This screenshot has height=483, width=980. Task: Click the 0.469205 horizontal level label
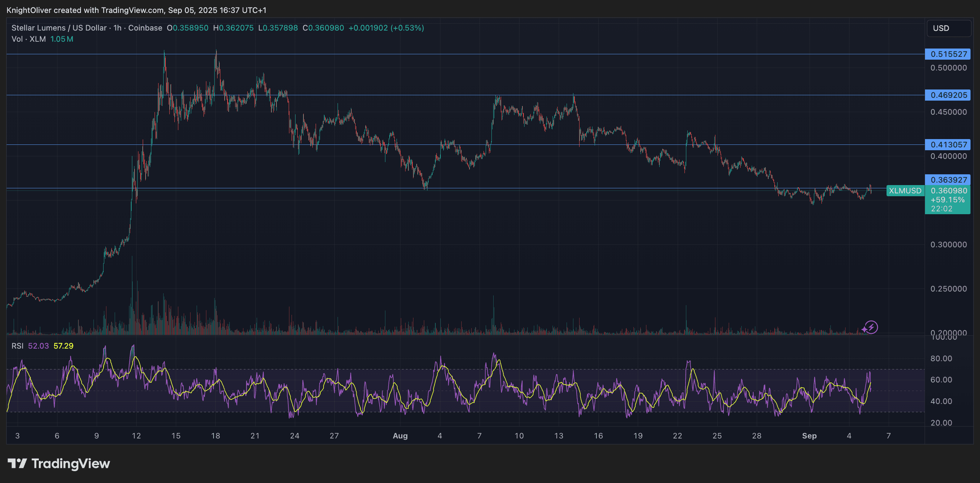(948, 95)
